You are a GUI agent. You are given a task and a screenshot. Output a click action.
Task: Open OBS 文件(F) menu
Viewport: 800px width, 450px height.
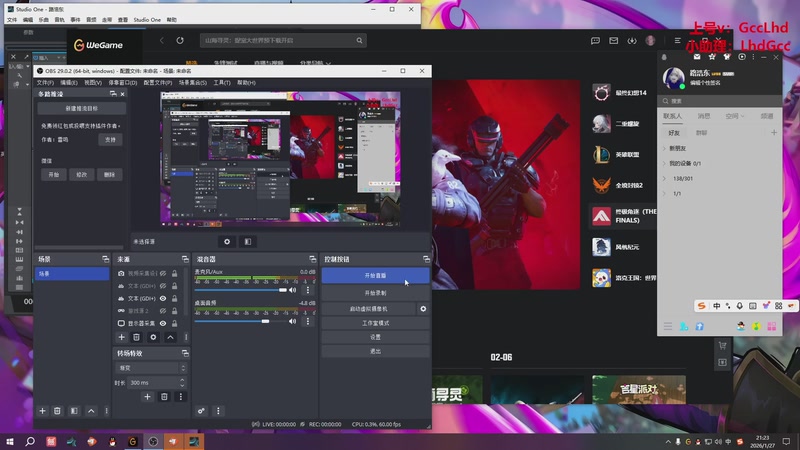[x=45, y=83]
